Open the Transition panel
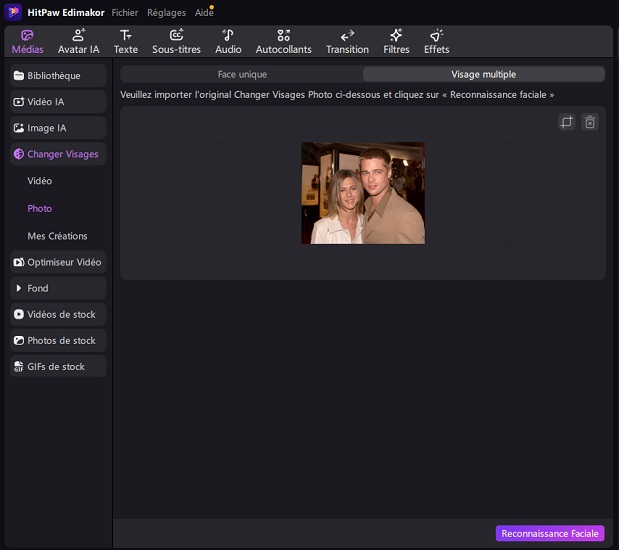This screenshot has height=550, width=619. tap(347, 41)
